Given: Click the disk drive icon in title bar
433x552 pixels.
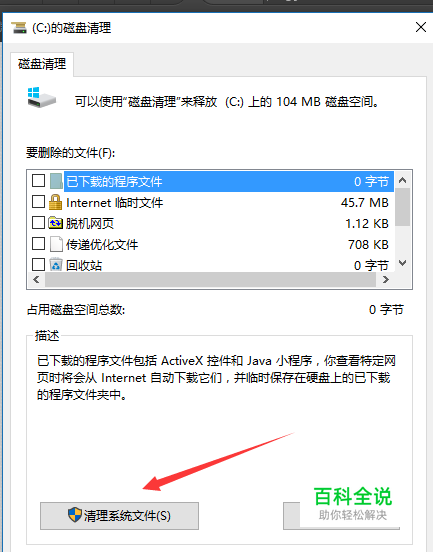Looking at the screenshot, I should pos(19,27).
